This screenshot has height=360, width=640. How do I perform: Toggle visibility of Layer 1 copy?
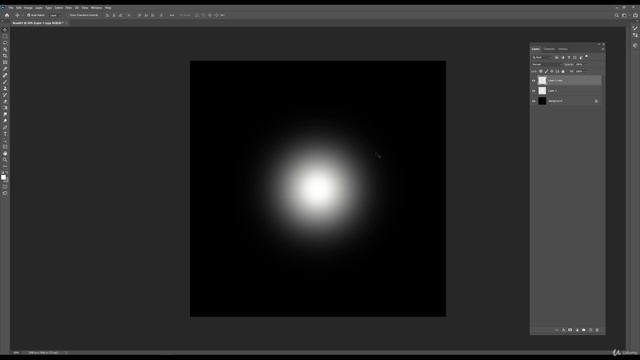533,80
